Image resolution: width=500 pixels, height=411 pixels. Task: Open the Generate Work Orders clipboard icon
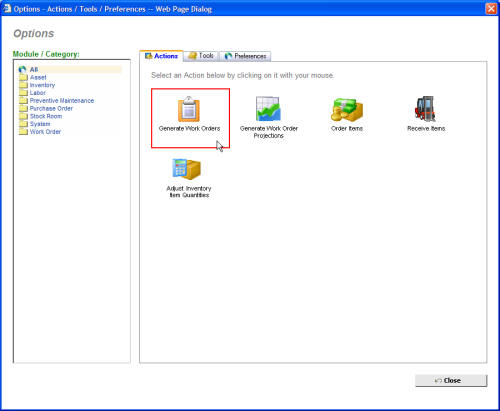tap(189, 109)
